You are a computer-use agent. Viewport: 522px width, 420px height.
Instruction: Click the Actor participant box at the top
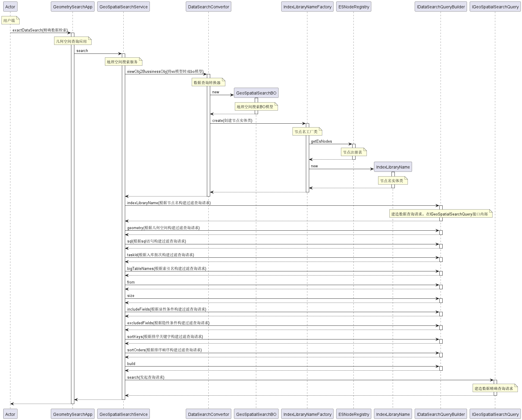coord(10,7)
